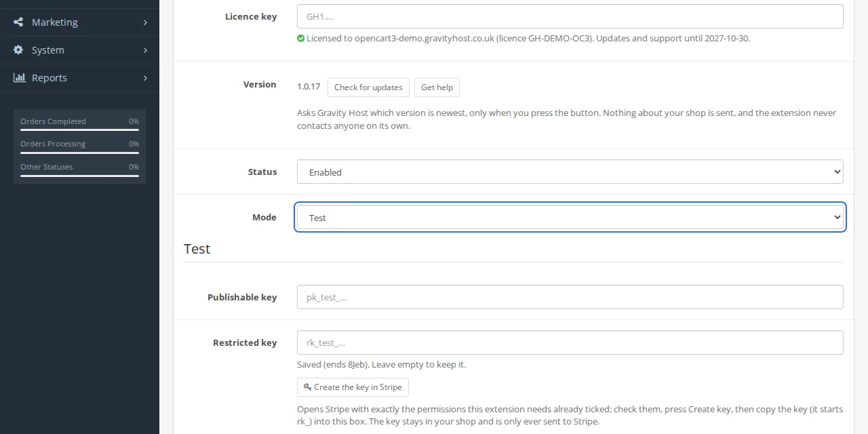Click the Version label
The image size is (868, 434).
click(x=260, y=84)
